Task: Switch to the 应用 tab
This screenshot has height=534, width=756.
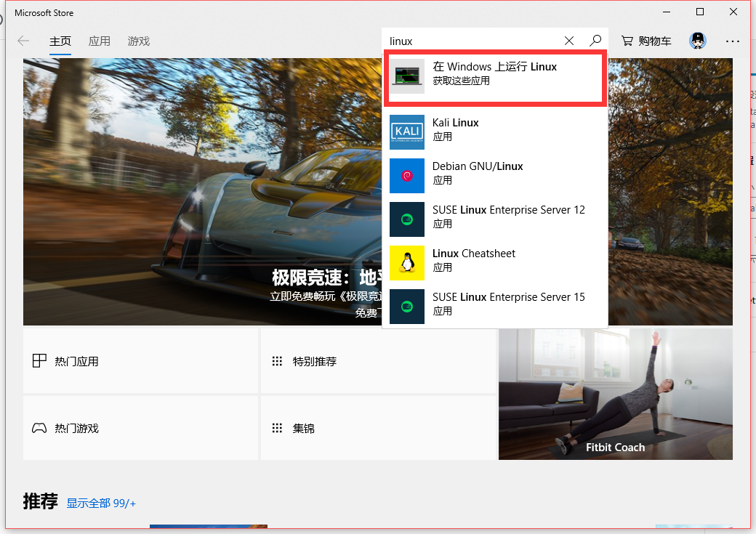Action: coord(100,41)
